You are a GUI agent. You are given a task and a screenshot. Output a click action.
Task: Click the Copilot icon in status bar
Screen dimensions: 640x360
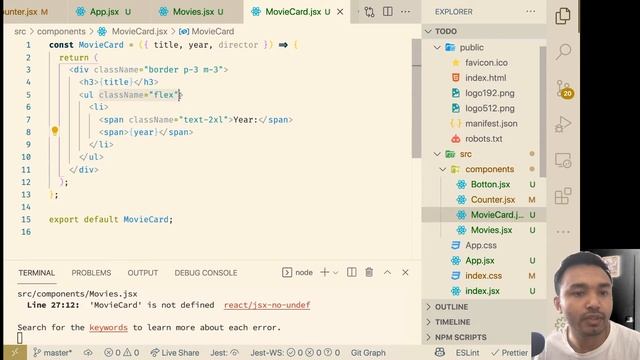(440, 352)
